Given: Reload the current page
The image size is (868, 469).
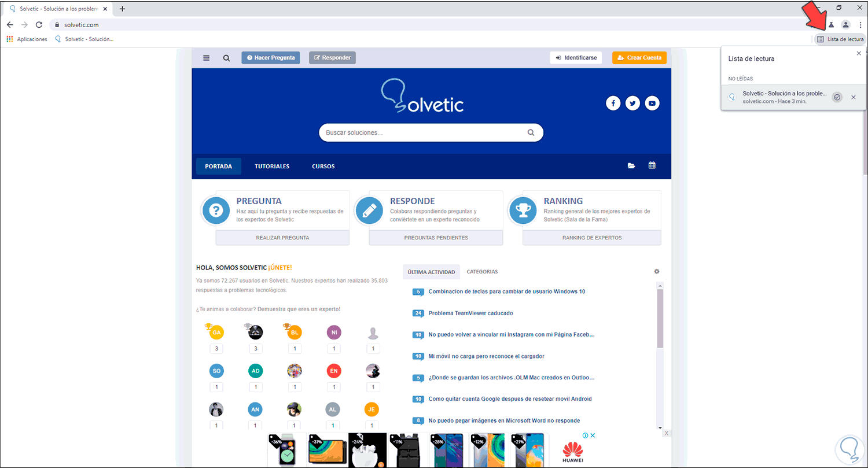Looking at the screenshot, I should click(x=39, y=25).
